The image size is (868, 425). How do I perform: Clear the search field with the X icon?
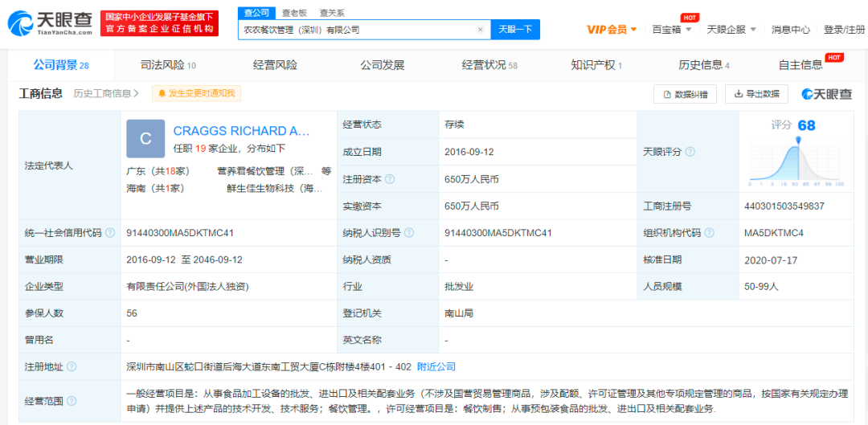481,30
